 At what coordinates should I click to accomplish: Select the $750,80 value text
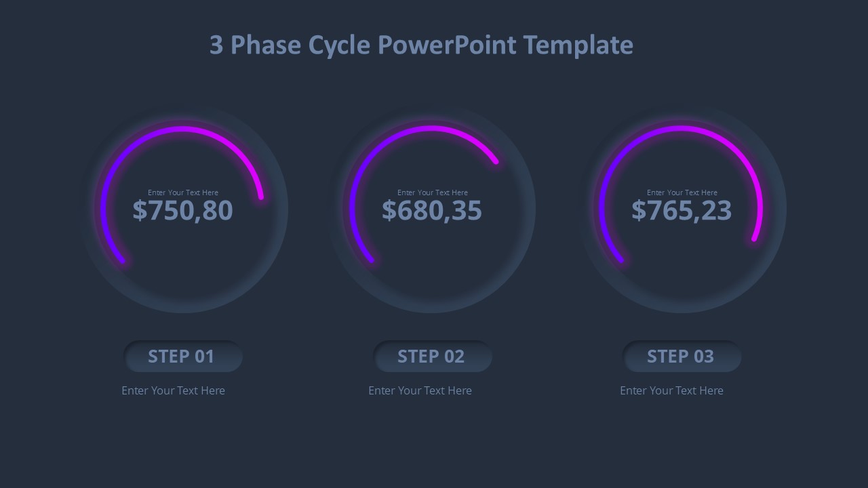182,210
